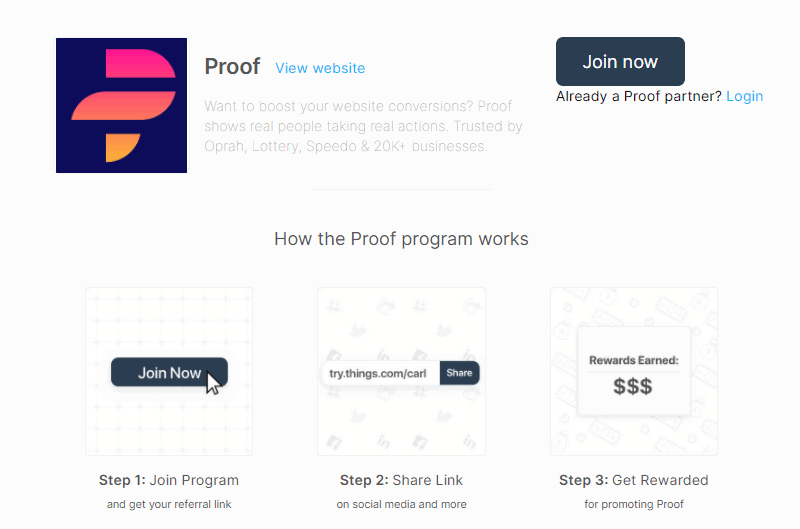Click the $$$ reward amount symbol
The image size is (800, 529).
tap(633, 386)
